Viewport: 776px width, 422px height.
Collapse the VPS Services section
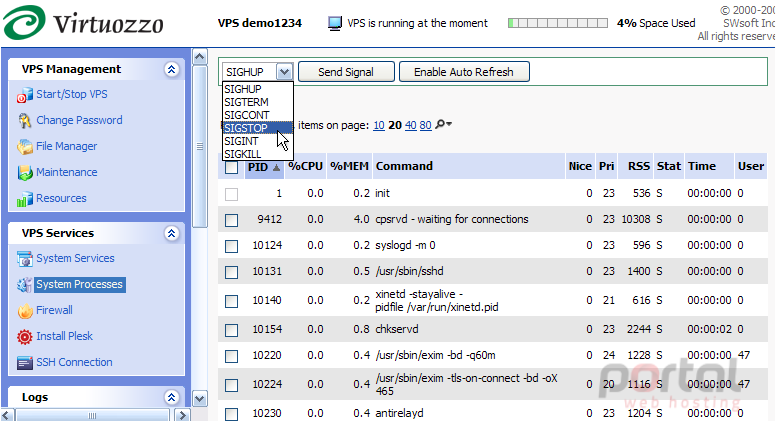pyautogui.click(x=172, y=233)
